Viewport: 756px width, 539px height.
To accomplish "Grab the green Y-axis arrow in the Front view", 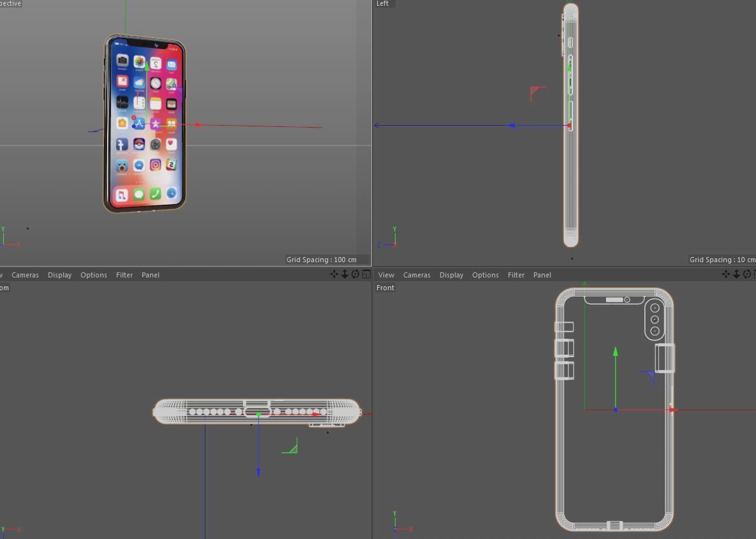I will (616, 351).
